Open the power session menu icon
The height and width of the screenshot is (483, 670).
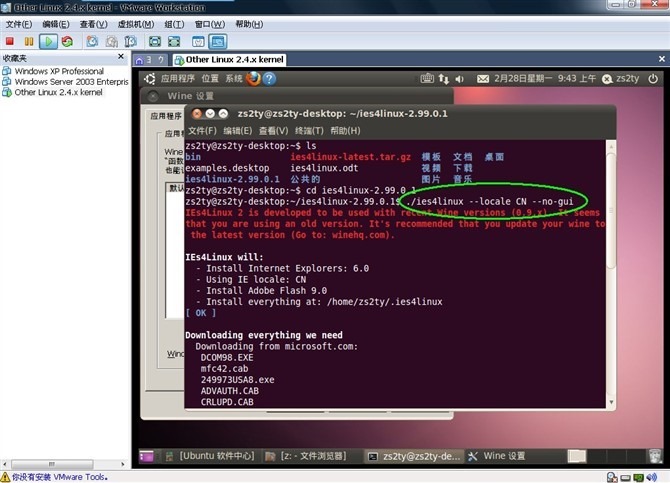pos(653,79)
